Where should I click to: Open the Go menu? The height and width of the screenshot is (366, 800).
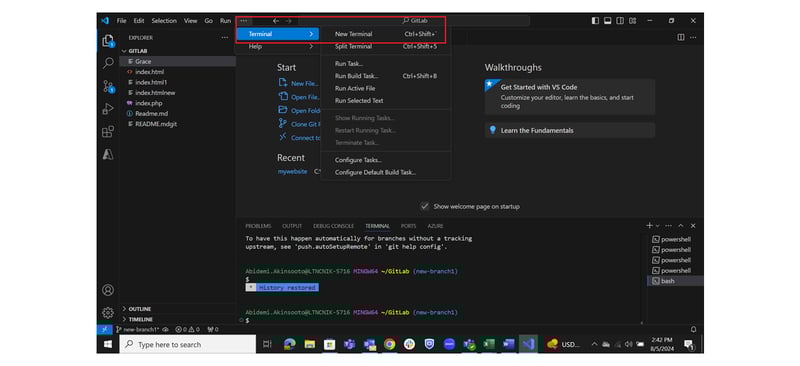point(209,21)
